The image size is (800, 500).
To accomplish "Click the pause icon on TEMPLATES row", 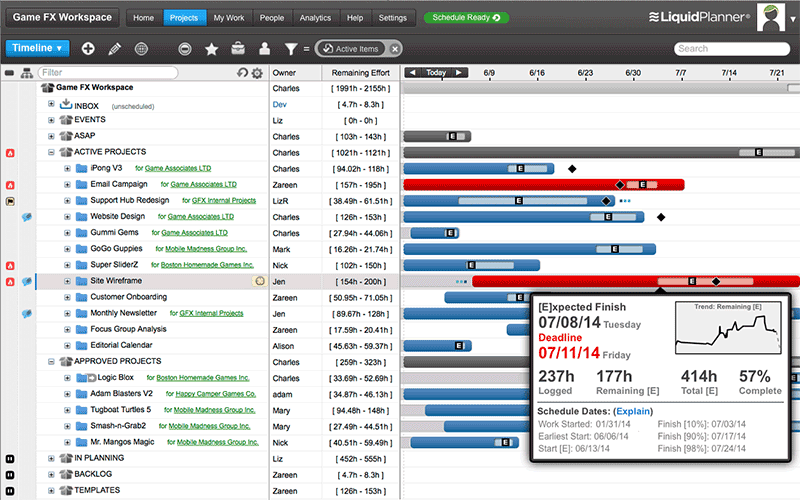I will tap(10, 491).
